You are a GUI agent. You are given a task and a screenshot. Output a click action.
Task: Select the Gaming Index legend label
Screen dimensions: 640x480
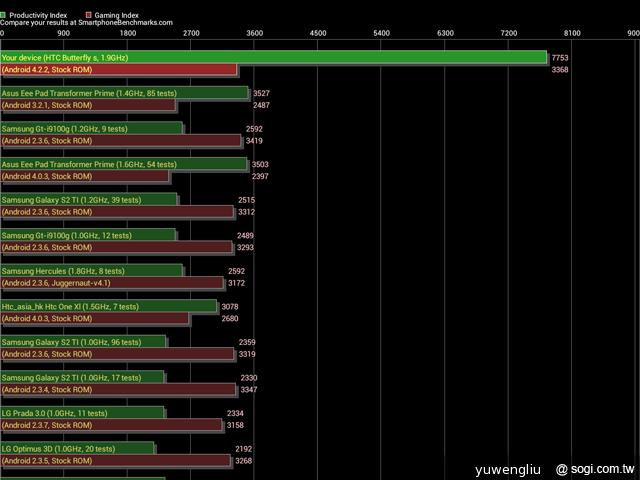click(x=117, y=16)
